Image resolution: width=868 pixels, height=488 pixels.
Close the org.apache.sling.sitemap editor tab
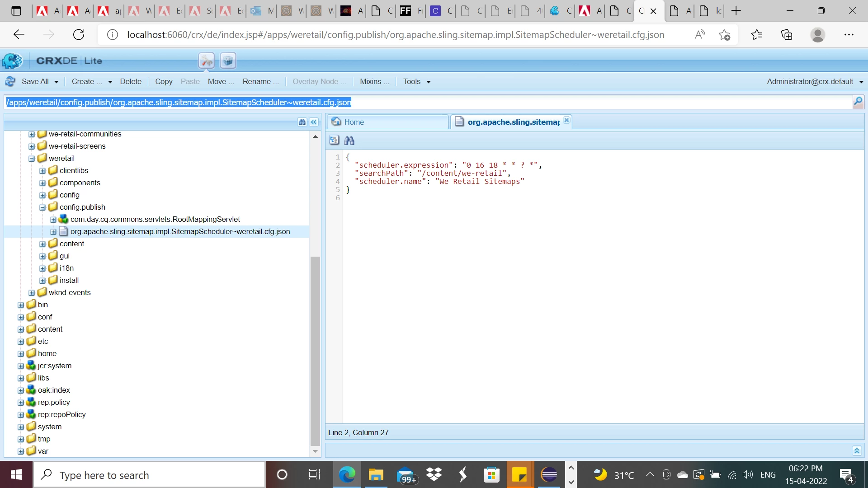[x=566, y=120]
